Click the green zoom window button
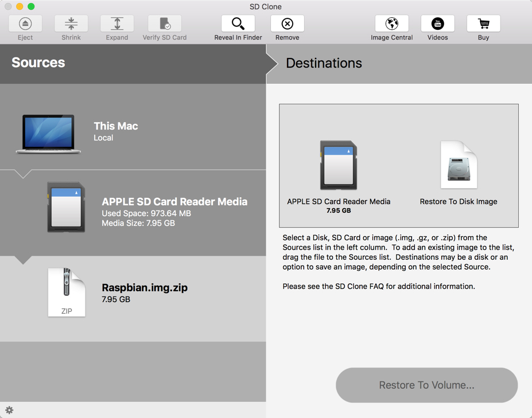532x418 pixels. pyautogui.click(x=31, y=6)
